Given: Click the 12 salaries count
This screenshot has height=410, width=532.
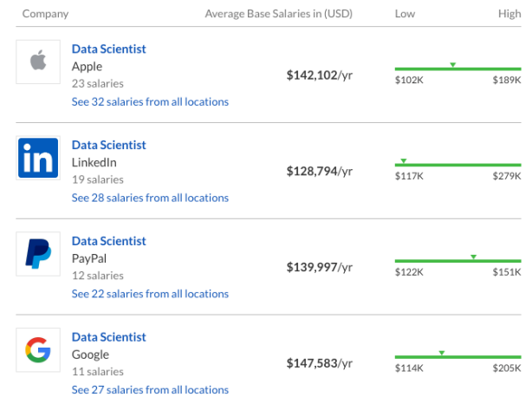Looking at the screenshot, I should tap(98, 276).
